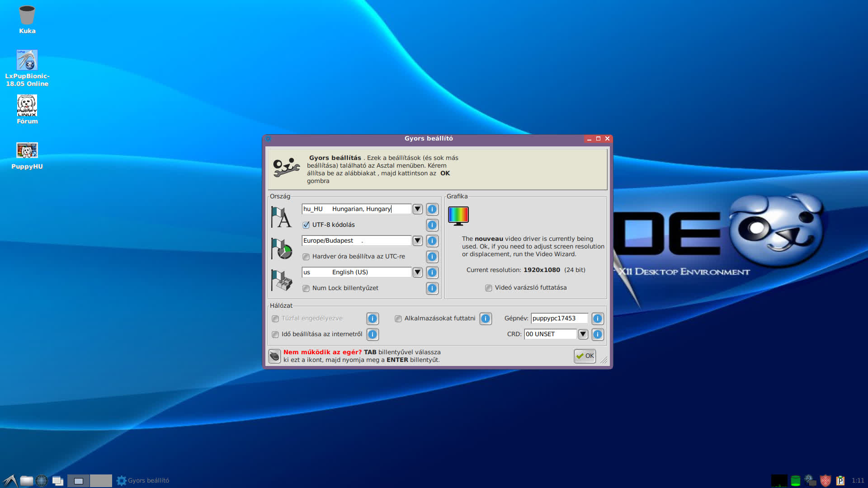The image size is (868, 488).
Task: Switch to second virtual desktop in pager
Action: click(101, 481)
